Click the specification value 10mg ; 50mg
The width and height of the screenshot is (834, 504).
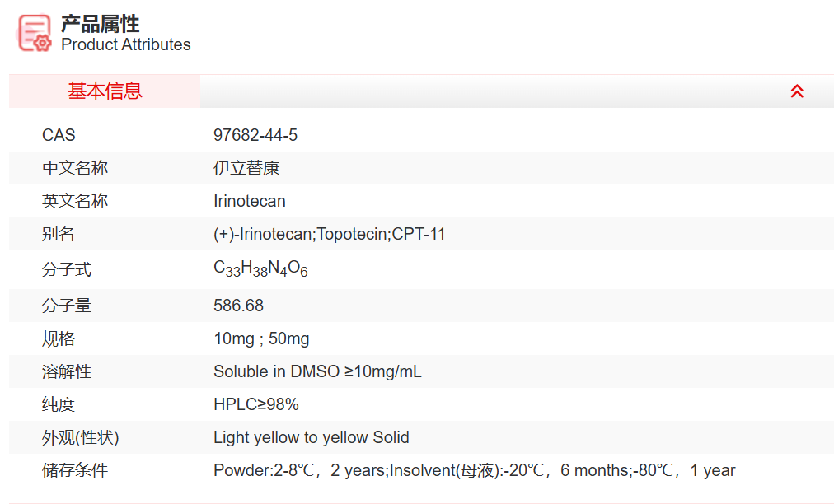(261, 338)
